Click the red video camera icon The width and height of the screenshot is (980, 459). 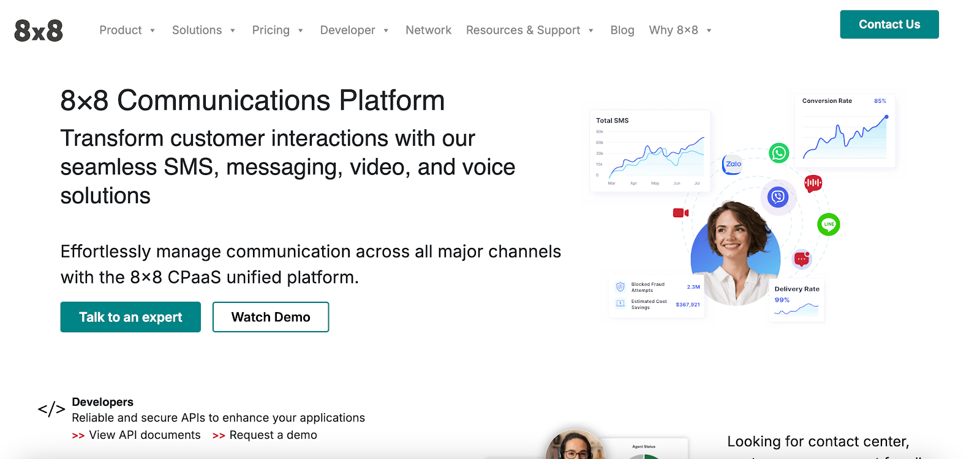click(680, 213)
